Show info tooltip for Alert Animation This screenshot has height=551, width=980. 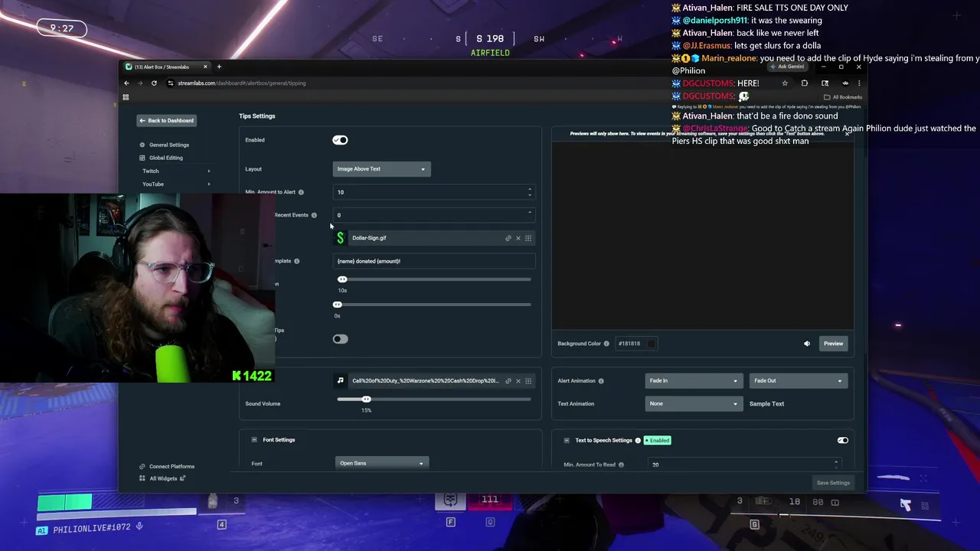tap(601, 380)
